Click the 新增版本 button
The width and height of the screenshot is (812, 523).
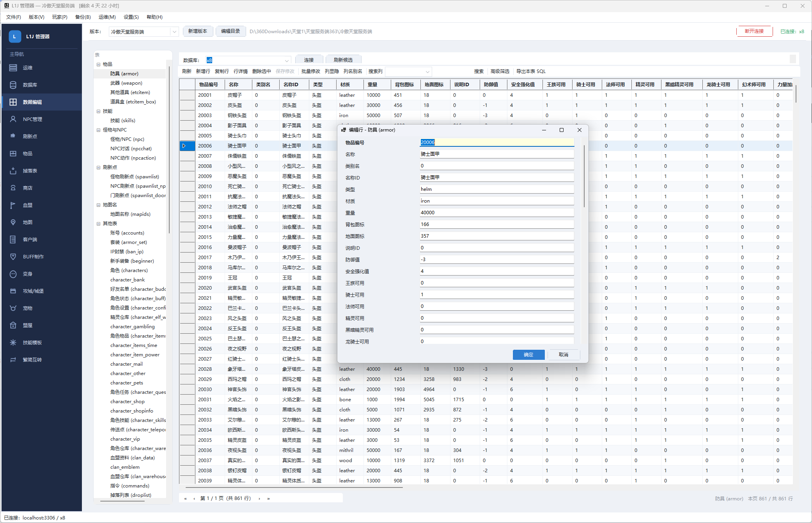coord(198,31)
